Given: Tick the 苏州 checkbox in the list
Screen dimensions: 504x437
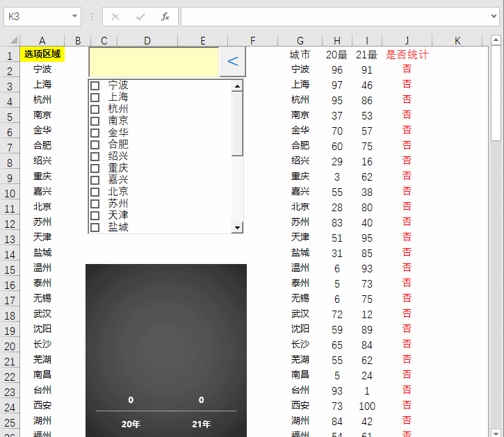Looking at the screenshot, I should click(95, 204).
